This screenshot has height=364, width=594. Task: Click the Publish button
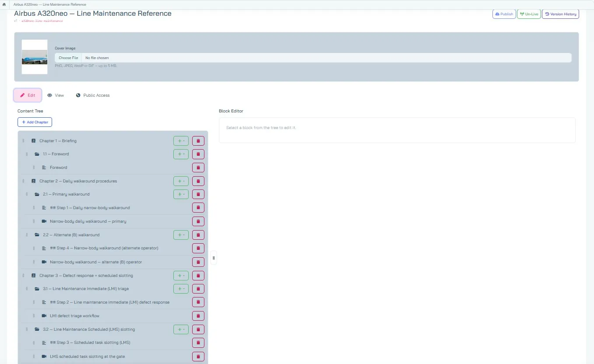coord(504,14)
